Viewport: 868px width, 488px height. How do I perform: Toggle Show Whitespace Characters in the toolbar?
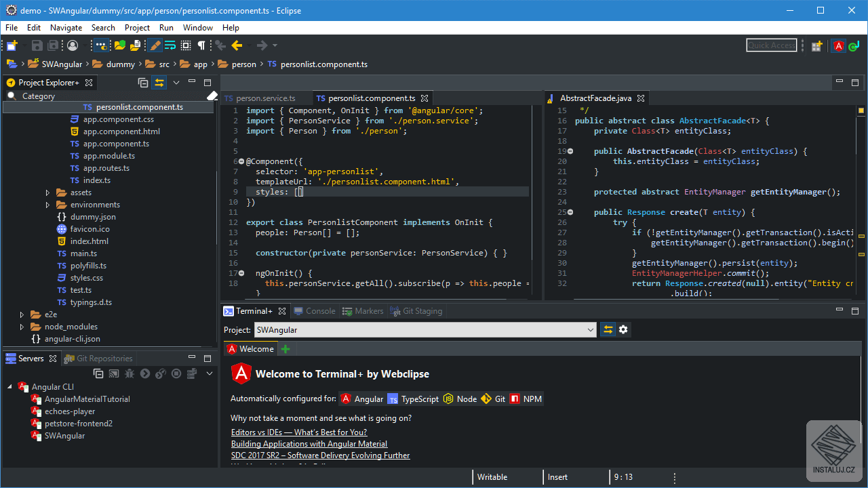201,45
